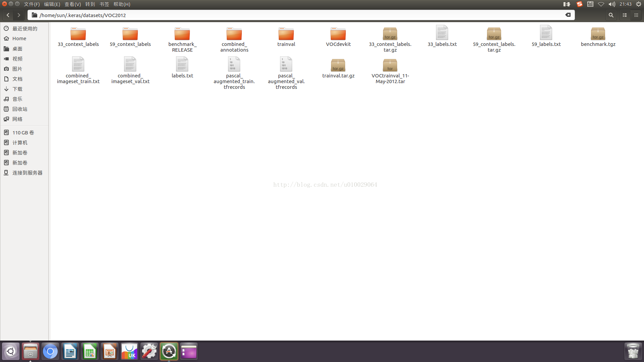Select the 59_context_labels.tar.gz archive
The height and width of the screenshot is (362, 644).
point(494,40)
